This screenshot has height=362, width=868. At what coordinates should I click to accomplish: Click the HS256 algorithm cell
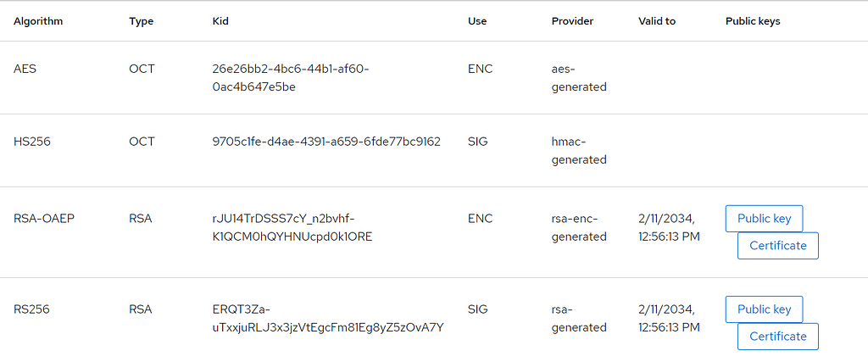(x=32, y=142)
